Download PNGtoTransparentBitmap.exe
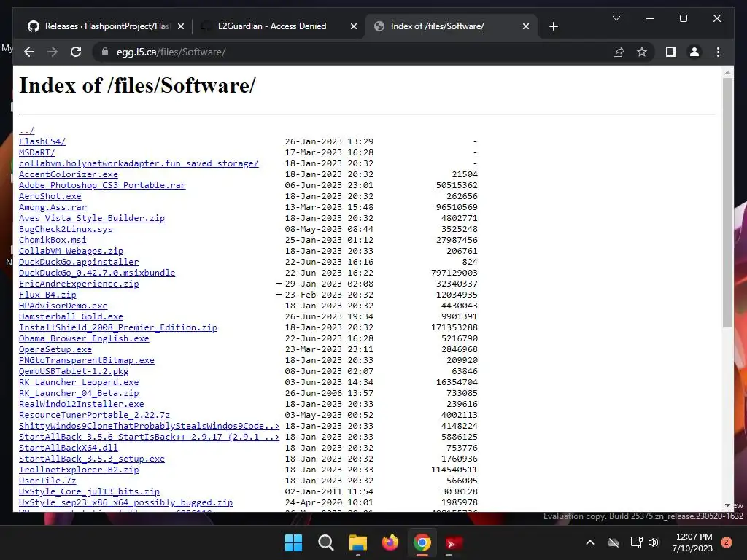 (x=87, y=360)
